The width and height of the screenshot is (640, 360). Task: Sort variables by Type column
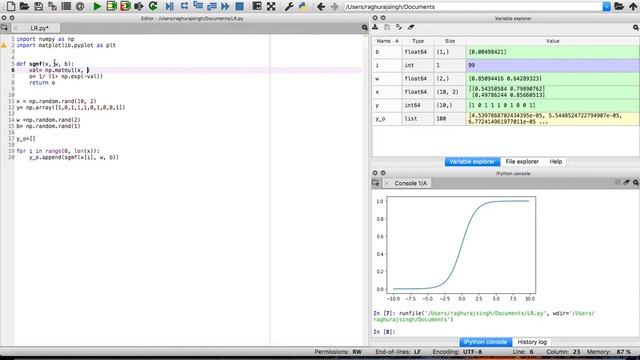click(418, 41)
